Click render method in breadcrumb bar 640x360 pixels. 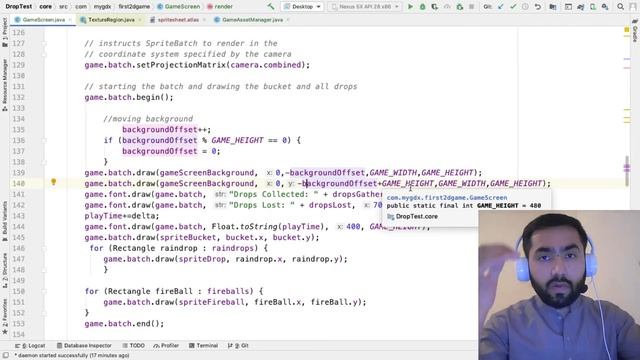pyautogui.click(x=220, y=7)
